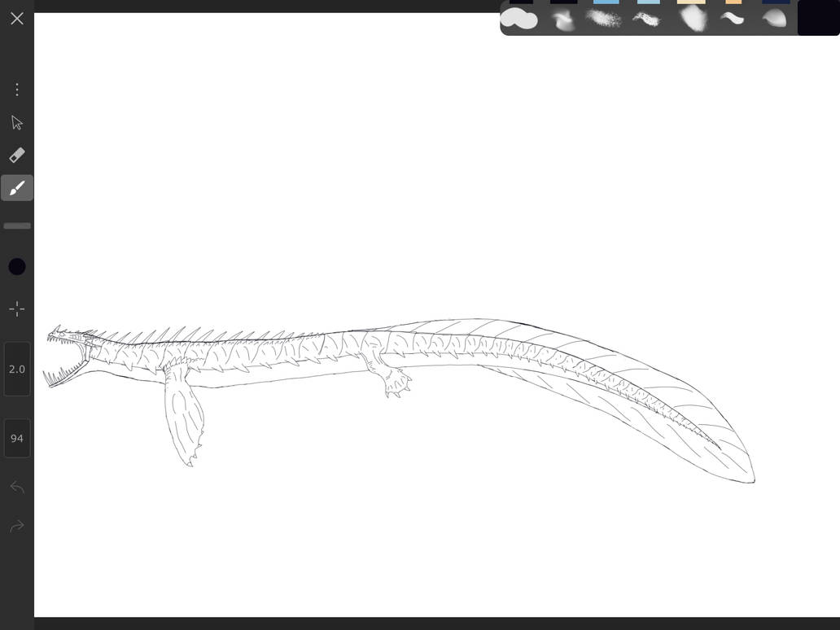840x630 pixels.
Task: Activate the crosshair eyedropper tool
Action: pos(17,309)
